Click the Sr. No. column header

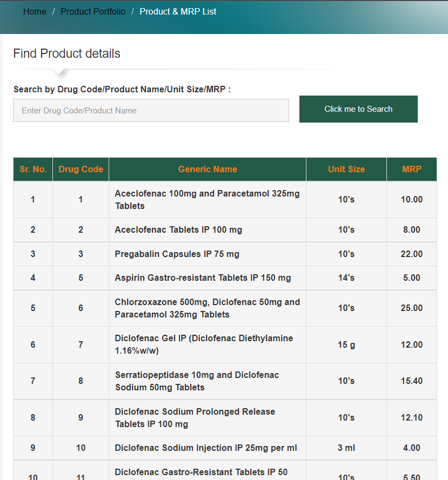point(33,169)
